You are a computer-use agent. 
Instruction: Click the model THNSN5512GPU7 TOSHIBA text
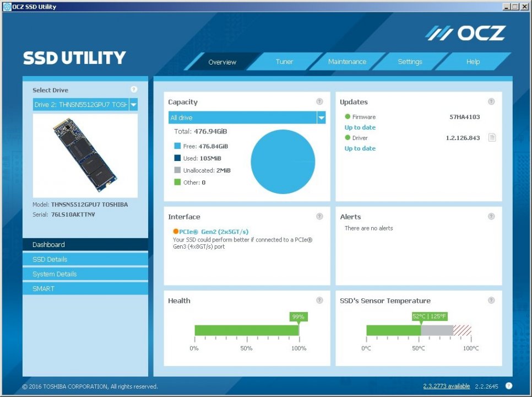point(90,205)
